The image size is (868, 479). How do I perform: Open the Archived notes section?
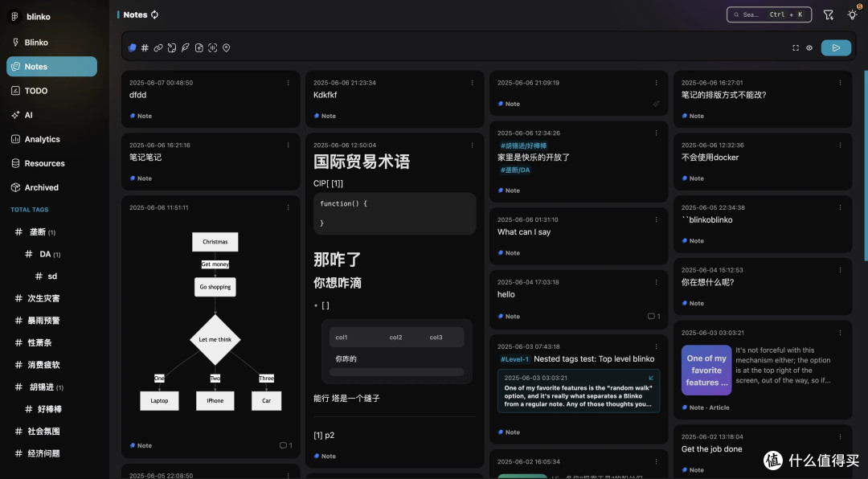pos(51,187)
